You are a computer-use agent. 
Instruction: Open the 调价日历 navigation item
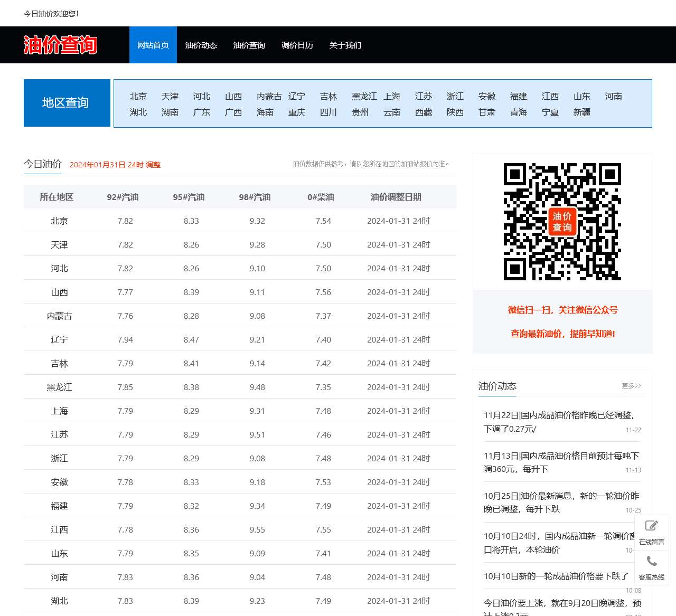(297, 45)
